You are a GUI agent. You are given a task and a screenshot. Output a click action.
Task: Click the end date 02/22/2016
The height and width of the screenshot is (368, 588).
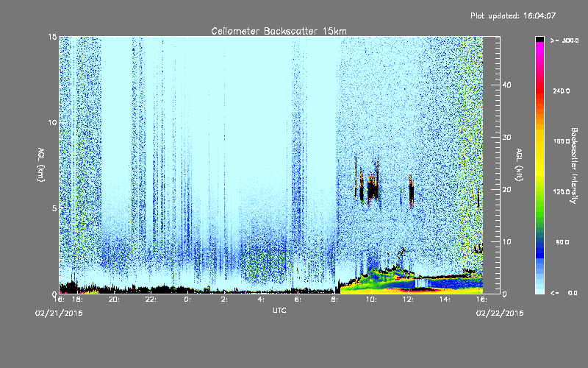point(500,314)
